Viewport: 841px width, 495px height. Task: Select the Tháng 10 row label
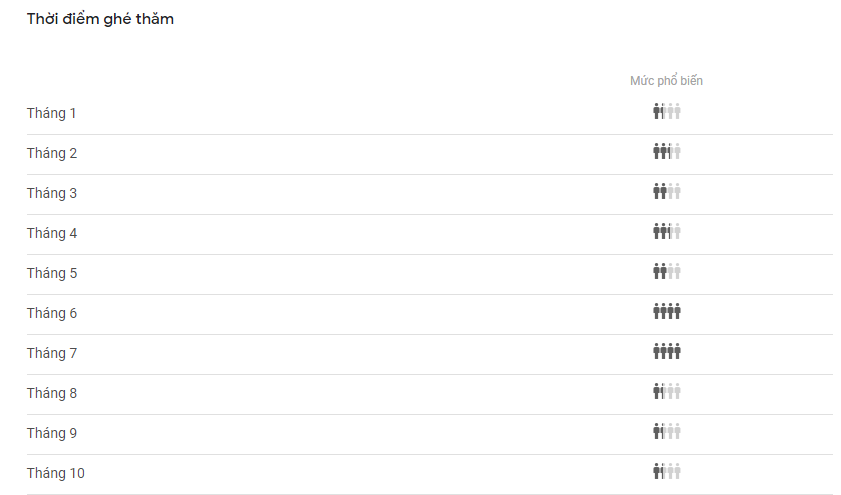56,473
